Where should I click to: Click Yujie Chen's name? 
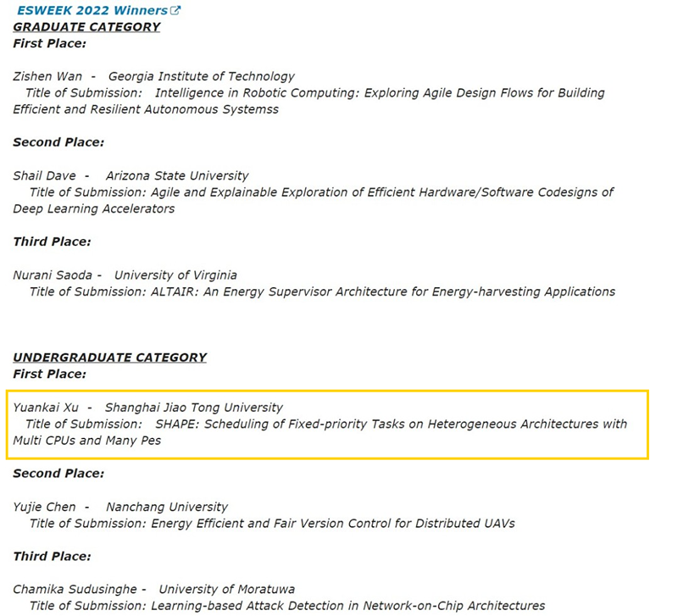coord(45,507)
